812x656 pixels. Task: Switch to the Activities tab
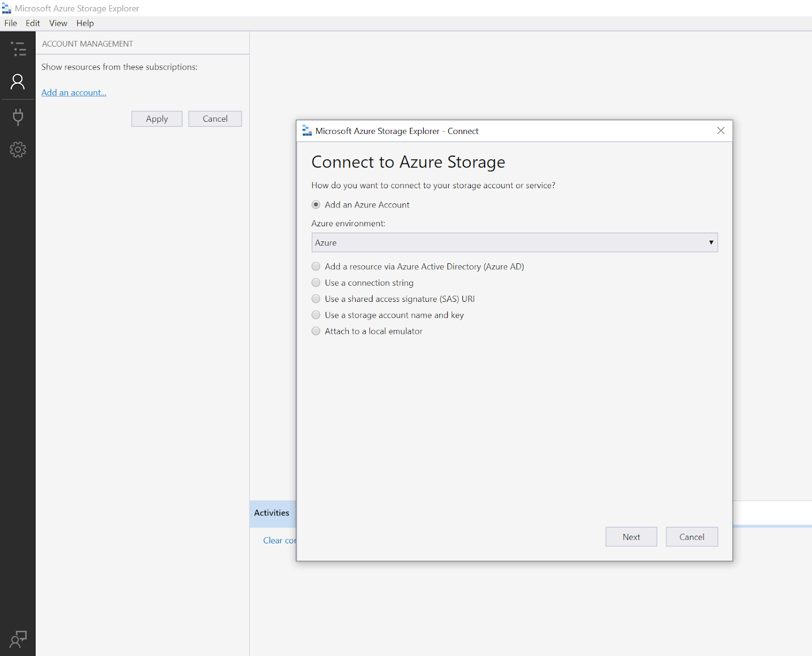coord(272,513)
